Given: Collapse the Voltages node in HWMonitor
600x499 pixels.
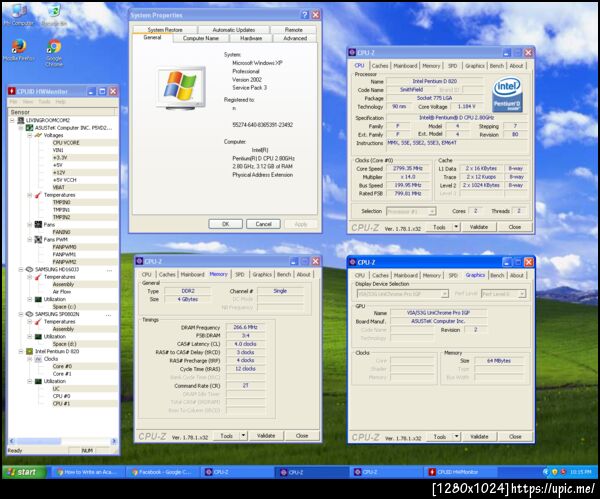Looking at the screenshot, I should (x=30, y=135).
